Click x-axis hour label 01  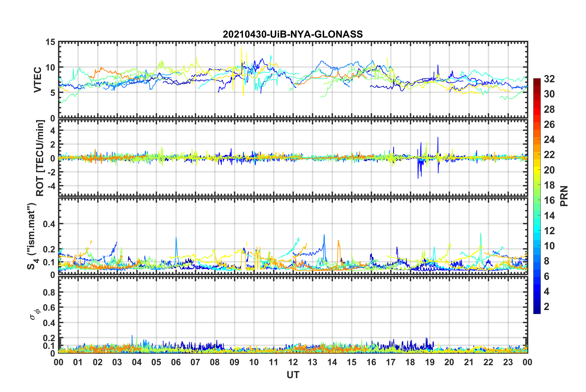tap(78, 362)
